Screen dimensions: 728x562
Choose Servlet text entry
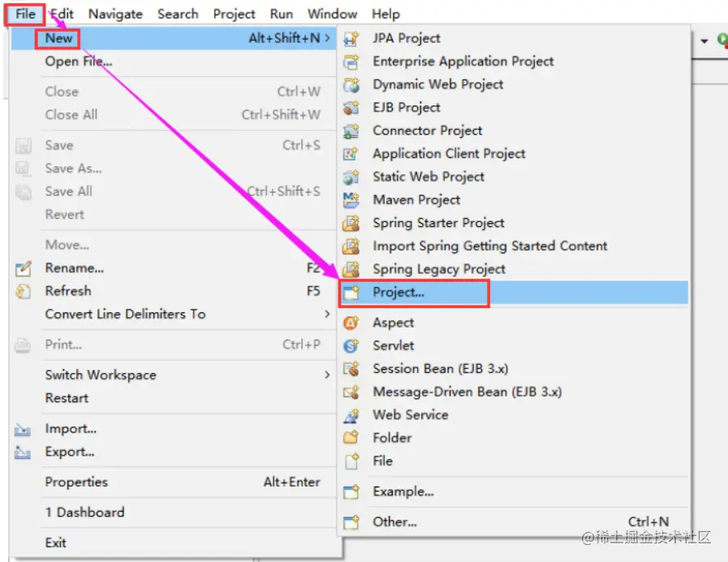click(x=394, y=345)
